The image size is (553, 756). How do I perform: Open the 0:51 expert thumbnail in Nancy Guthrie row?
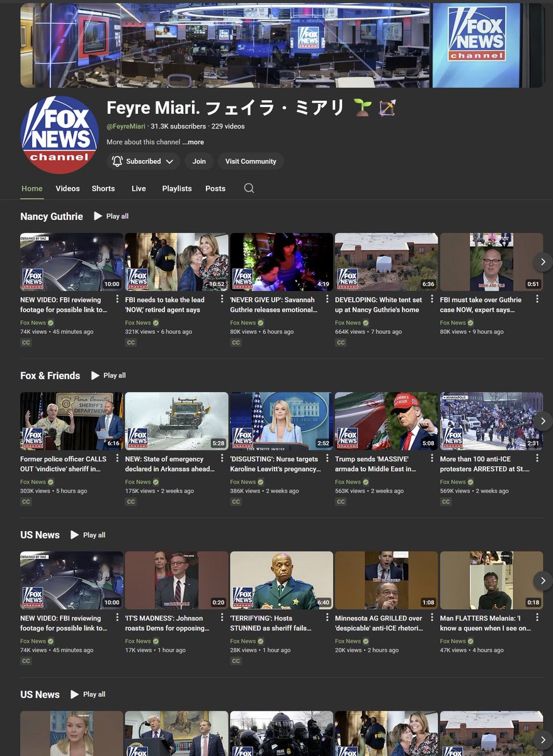tap(491, 261)
